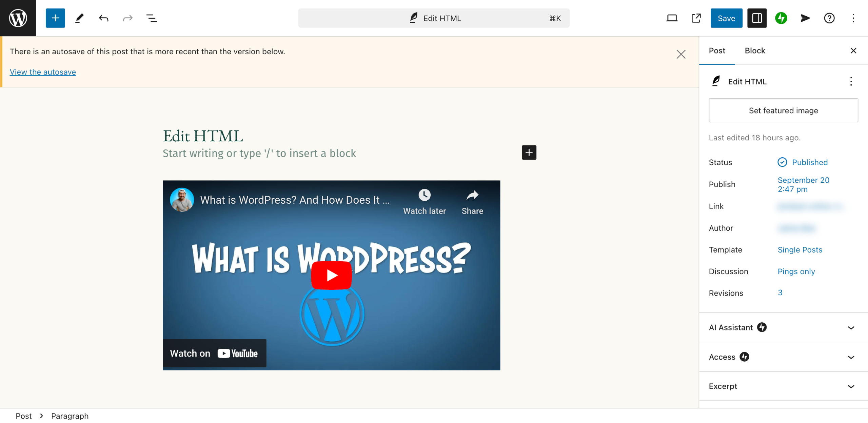868x423 pixels.
Task: Switch to the Block tab
Action: click(x=755, y=51)
